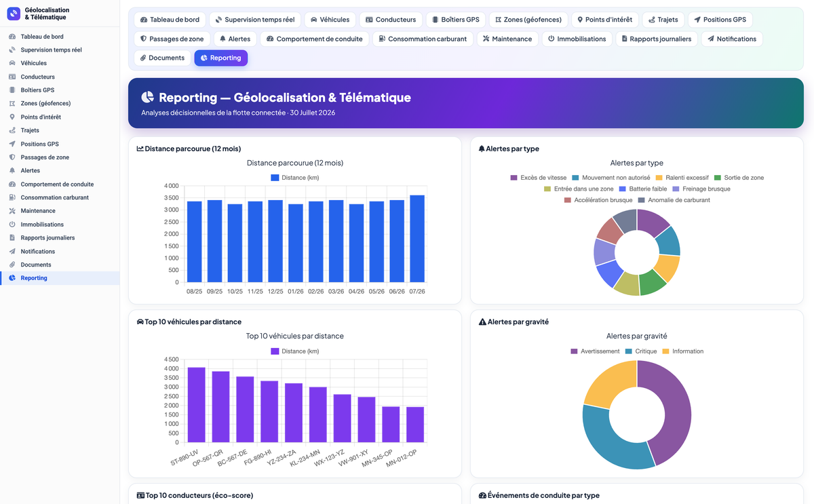The height and width of the screenshot is (504, 814).
Task: Click the sidebar Véhicules car icon
Action: click(12, 63)
